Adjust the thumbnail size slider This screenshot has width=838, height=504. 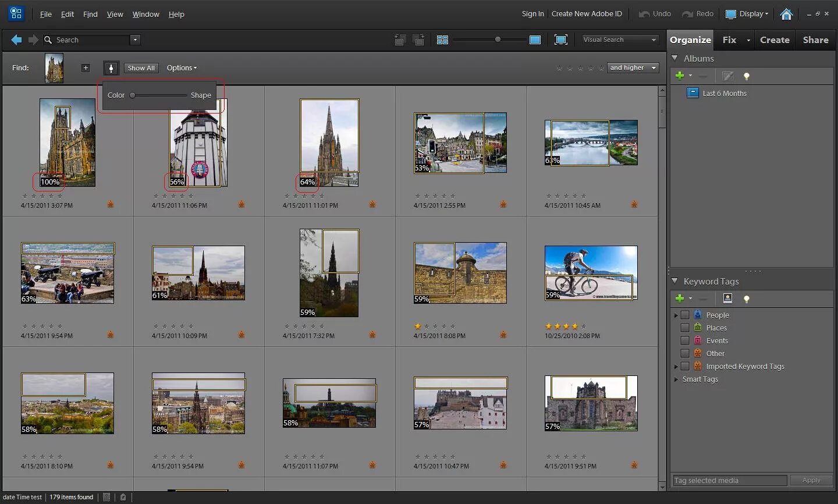tap(498, 40)
